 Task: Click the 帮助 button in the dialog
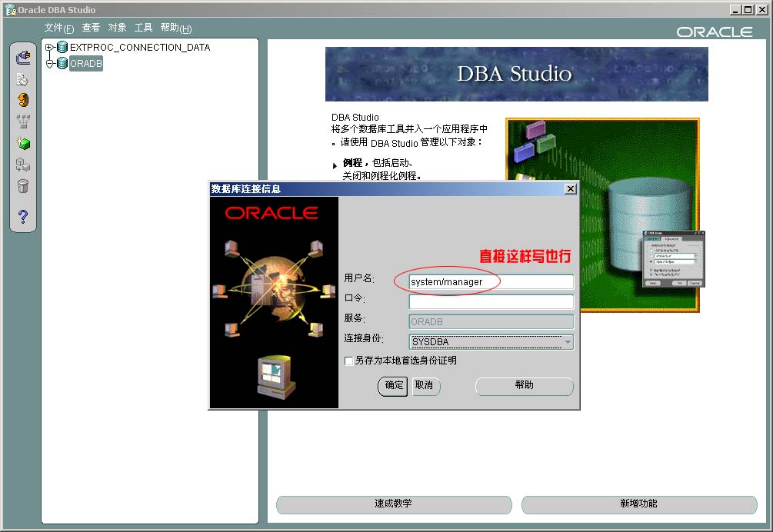coord(524,386)
